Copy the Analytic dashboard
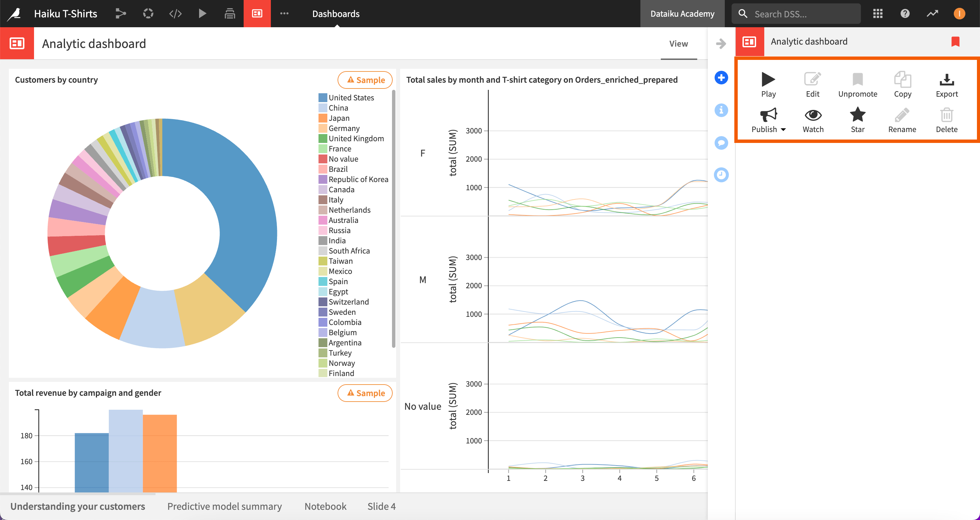 (902, 84)
